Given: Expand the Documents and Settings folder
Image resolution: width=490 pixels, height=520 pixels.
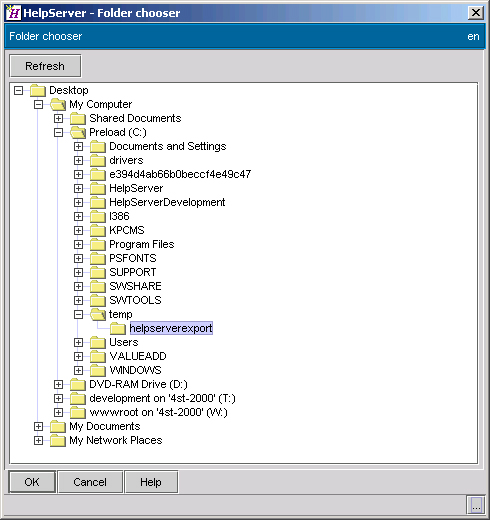Looking at the screenshot, I should [x=78, y=146].
